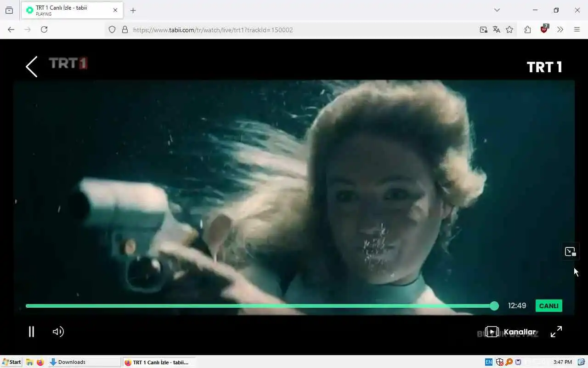Translate this page icon
This screenshot has height=368, width=588.
(x=496, y=29)
